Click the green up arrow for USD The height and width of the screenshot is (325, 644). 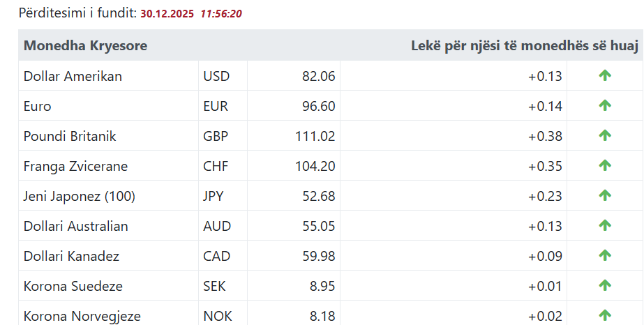(605, 76)
